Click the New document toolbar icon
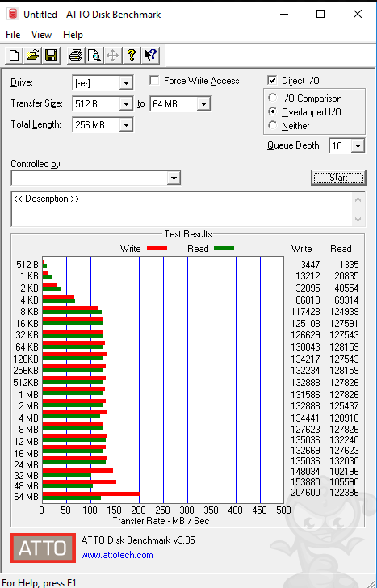The height and width of the screenshot is (588, 377). point(14,56)
